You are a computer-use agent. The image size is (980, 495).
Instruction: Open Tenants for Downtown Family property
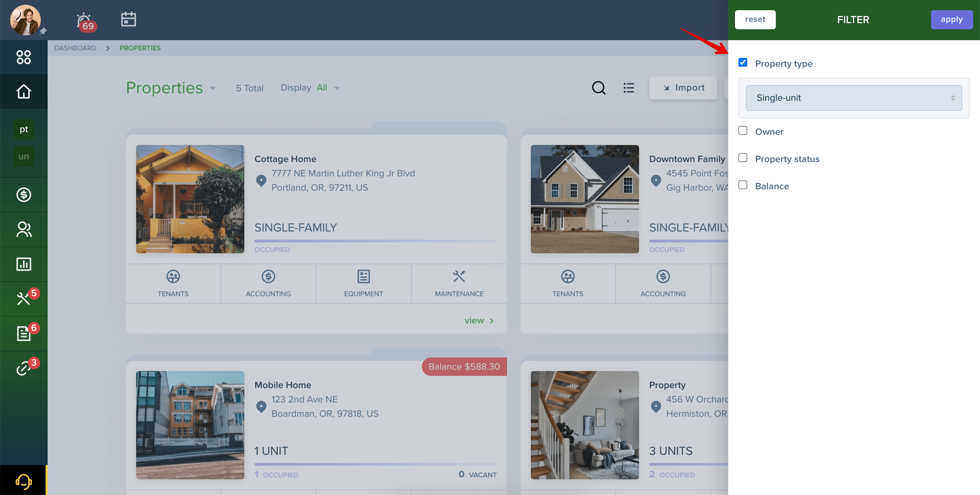coord(568,284)
